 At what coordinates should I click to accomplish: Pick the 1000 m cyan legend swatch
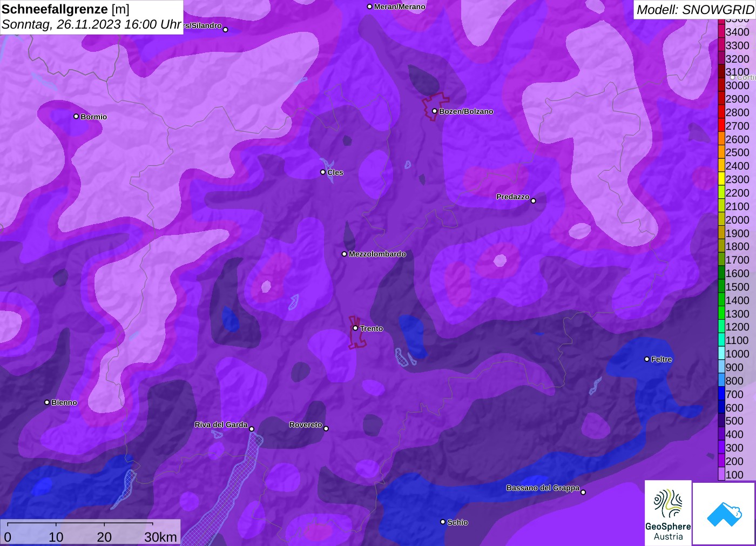click(721, 353)
